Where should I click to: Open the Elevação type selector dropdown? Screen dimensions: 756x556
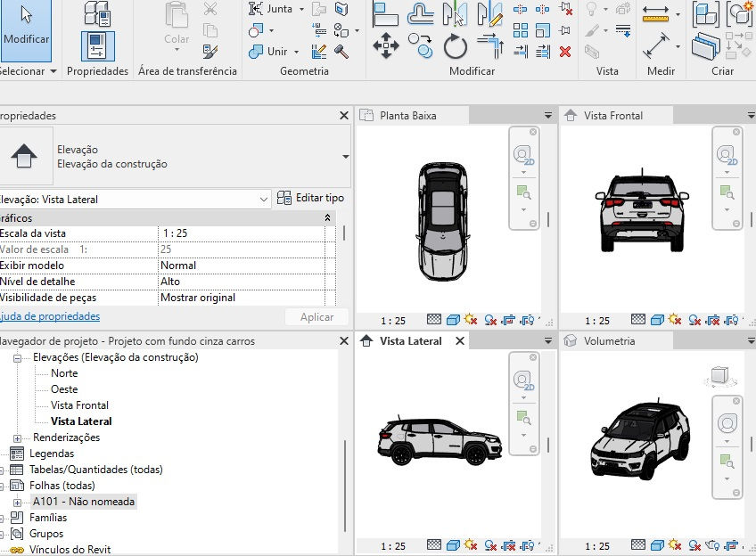[345, 157]
